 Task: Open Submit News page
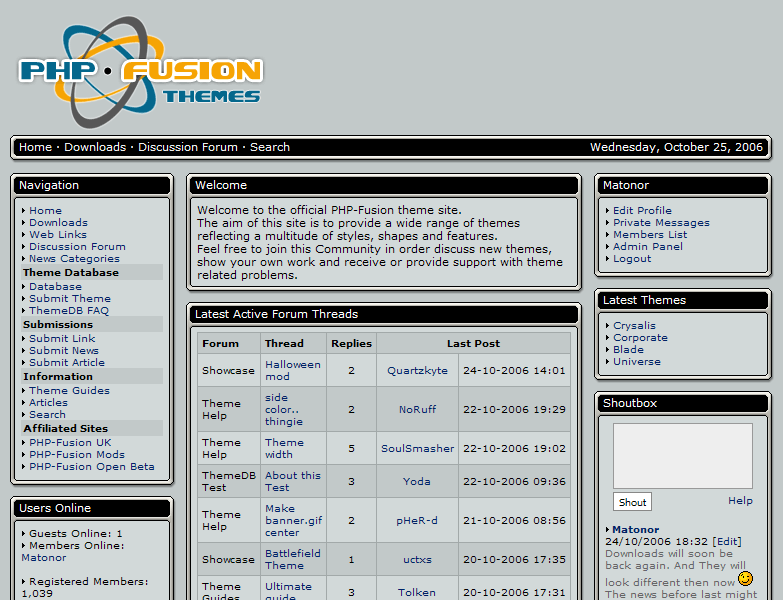(64, 350)
